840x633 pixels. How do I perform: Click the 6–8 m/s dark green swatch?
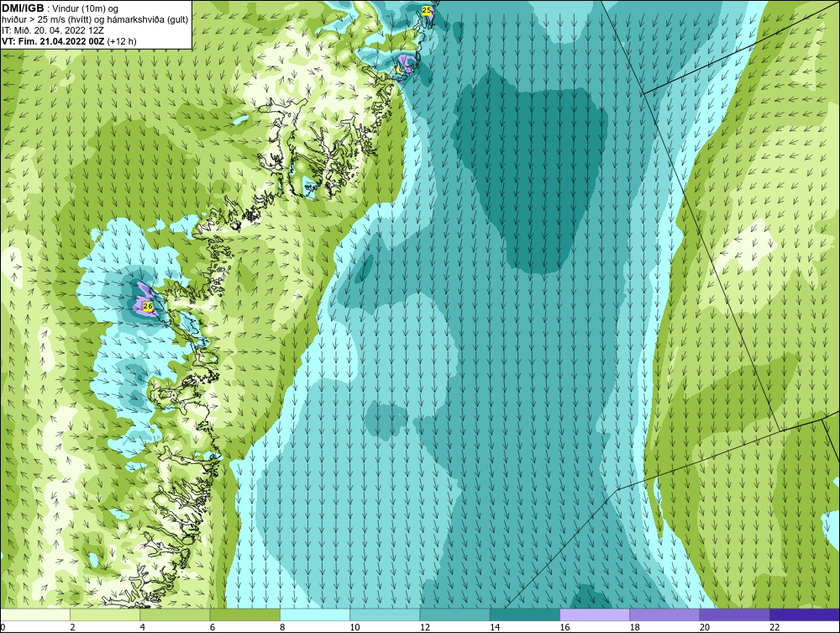coord(244,615)
